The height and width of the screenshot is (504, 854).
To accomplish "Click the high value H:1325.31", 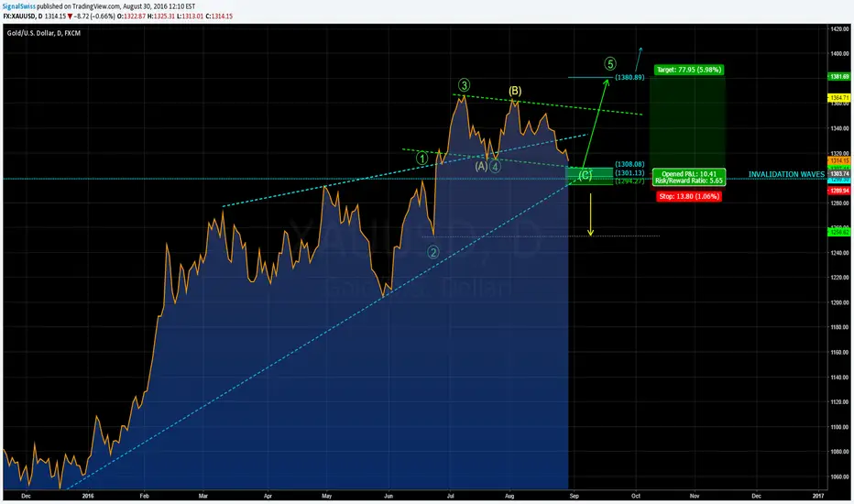I will [160, 16].
